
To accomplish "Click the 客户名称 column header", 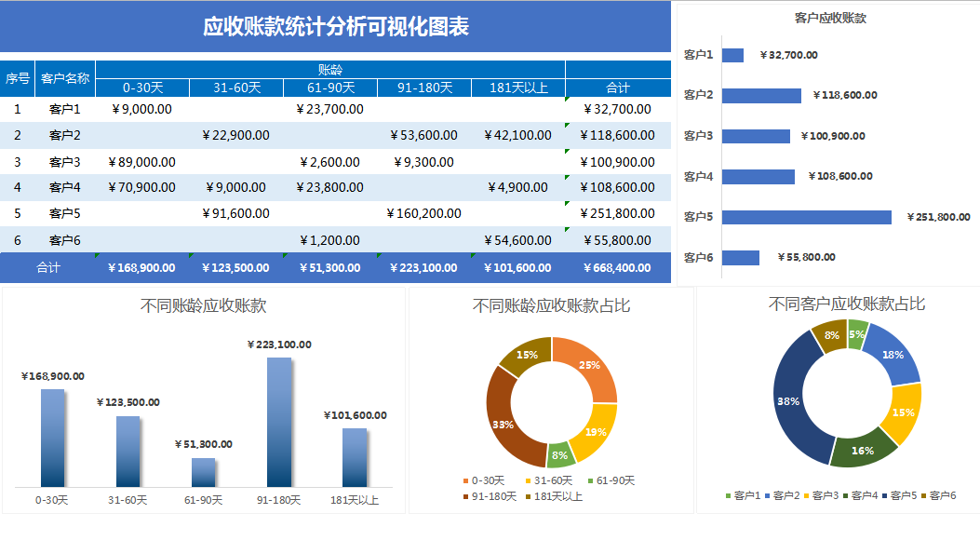I will [64, 79].
